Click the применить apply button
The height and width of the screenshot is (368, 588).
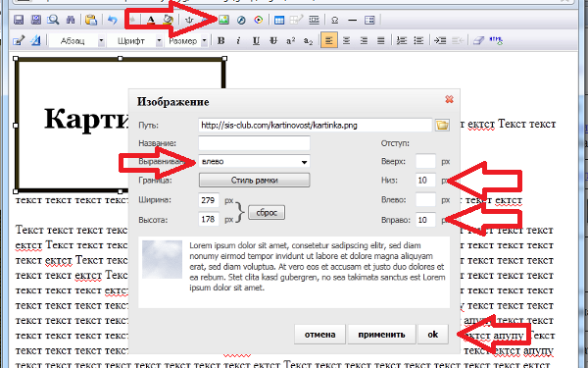point(381,335)
